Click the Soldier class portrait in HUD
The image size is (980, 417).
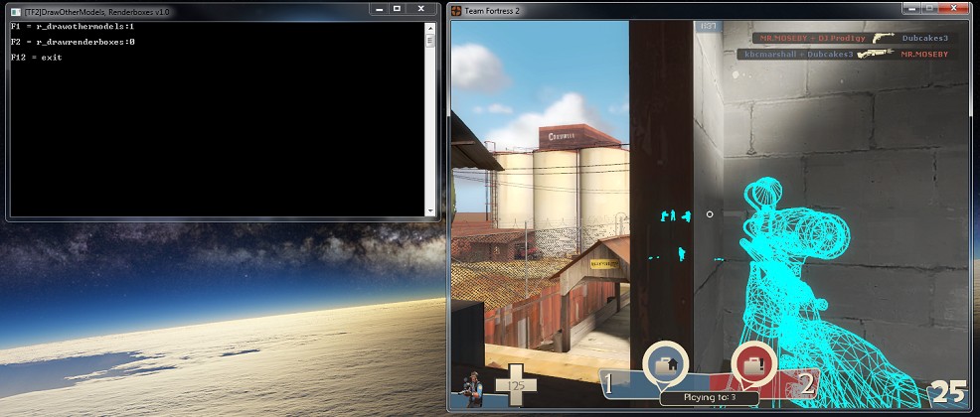(x=470, y=389)
